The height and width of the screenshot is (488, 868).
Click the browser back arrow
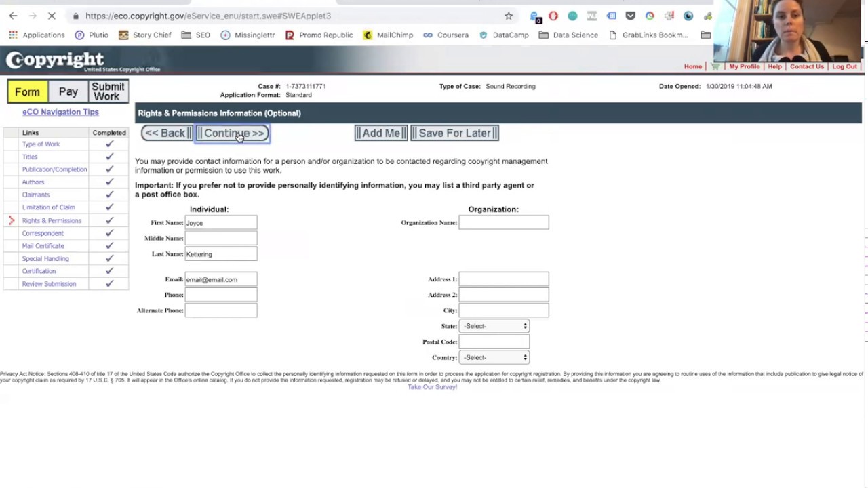13,16
